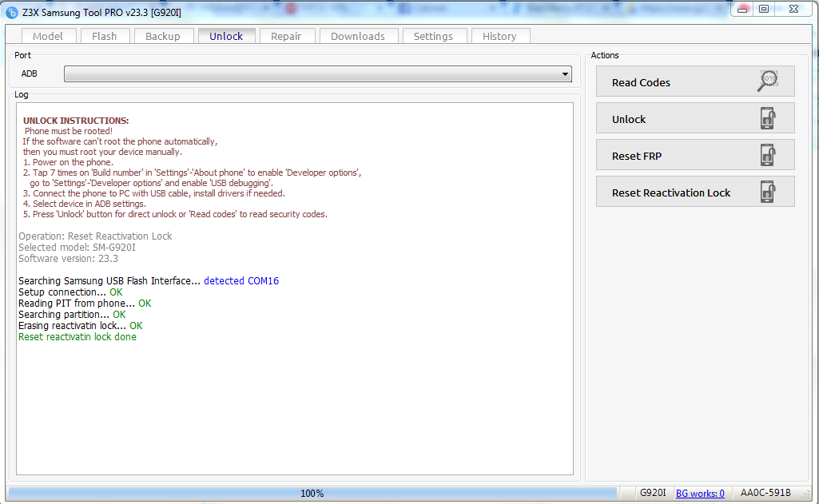The width and height of the screenshot is (819, 504).
Task: Click 'detected COM16' in the log
Action: [x=241, y=281]
